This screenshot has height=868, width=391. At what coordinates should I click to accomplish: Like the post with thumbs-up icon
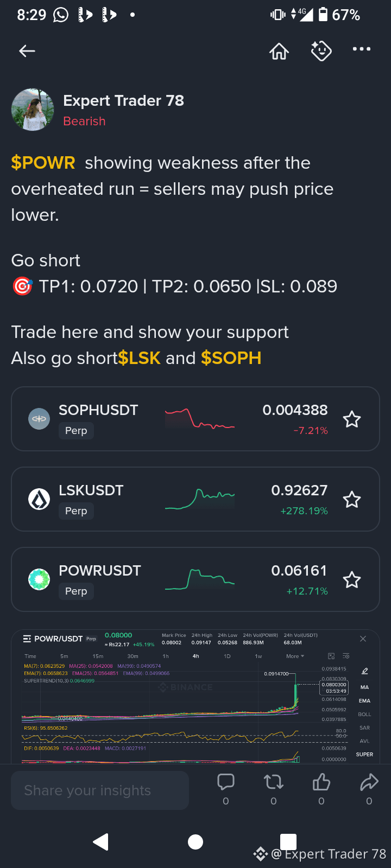click(321, 782)
